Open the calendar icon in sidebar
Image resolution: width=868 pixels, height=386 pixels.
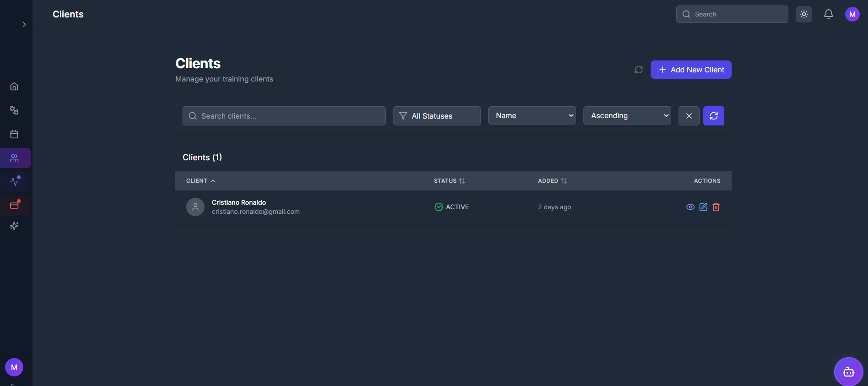pyautogui.click(x=14, y=134)
